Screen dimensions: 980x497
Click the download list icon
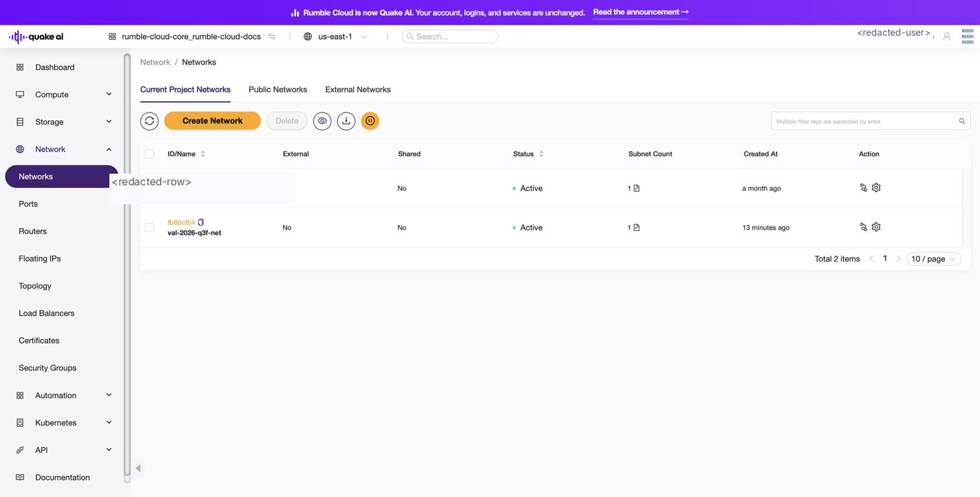[346, 121]
